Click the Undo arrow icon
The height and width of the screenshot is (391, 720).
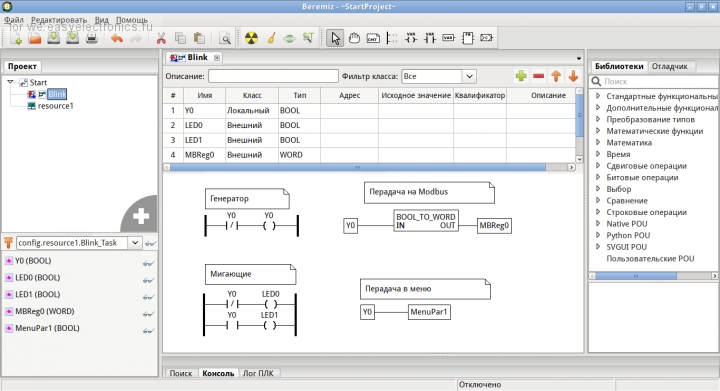(117, 39)
